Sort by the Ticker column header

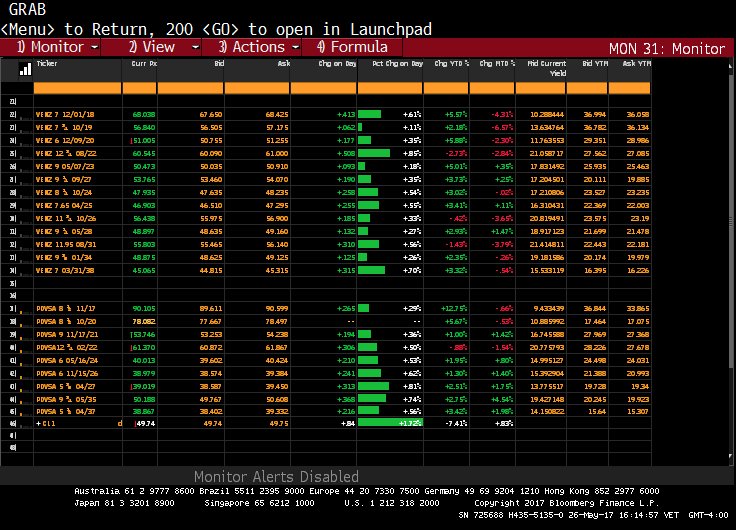pos(47,62)
